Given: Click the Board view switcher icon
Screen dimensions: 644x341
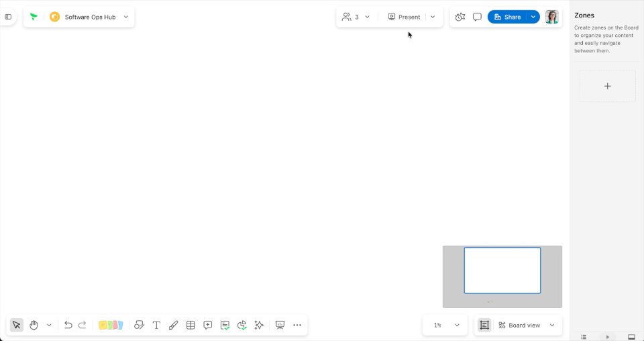Looking at the screenshot, I should click(x=502, y=325).
